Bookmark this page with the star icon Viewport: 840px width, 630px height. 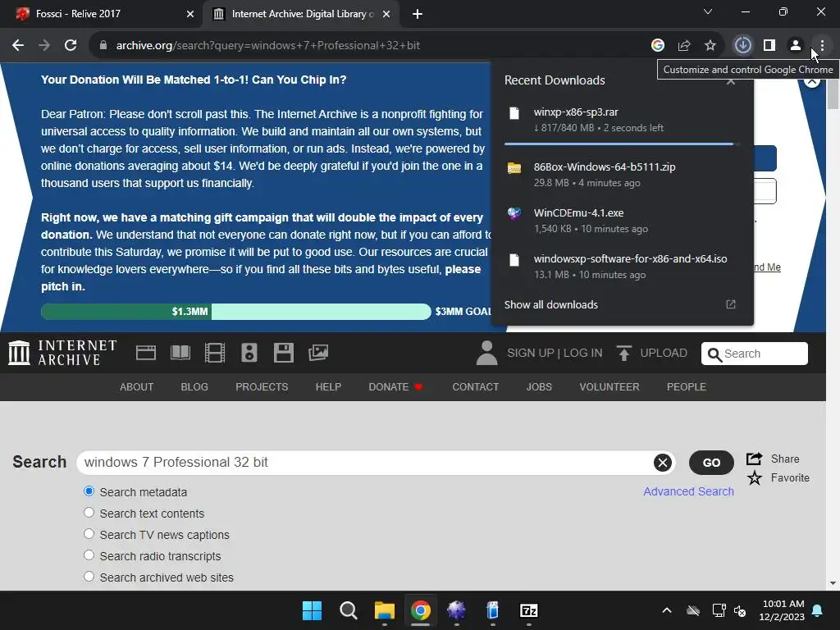710,46
